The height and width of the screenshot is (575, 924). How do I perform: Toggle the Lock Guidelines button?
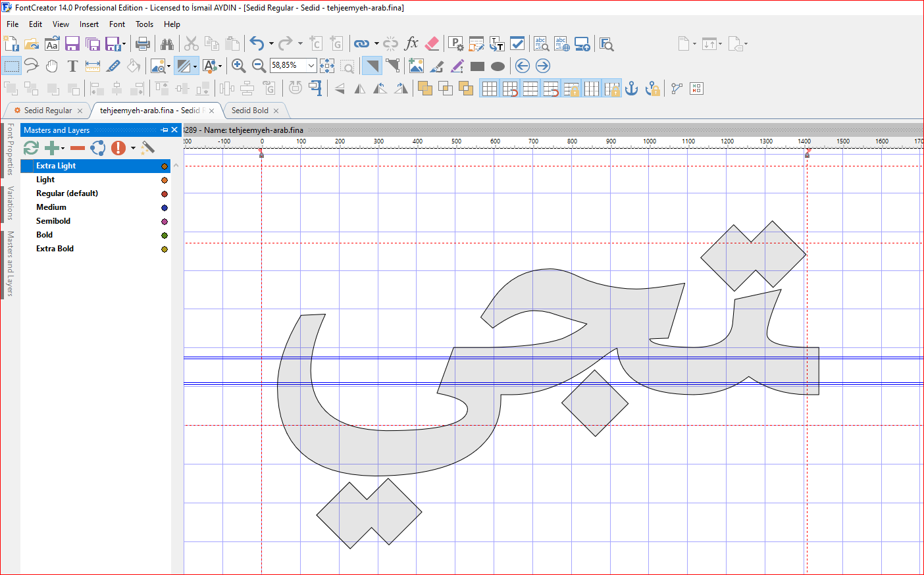(571, 88)
